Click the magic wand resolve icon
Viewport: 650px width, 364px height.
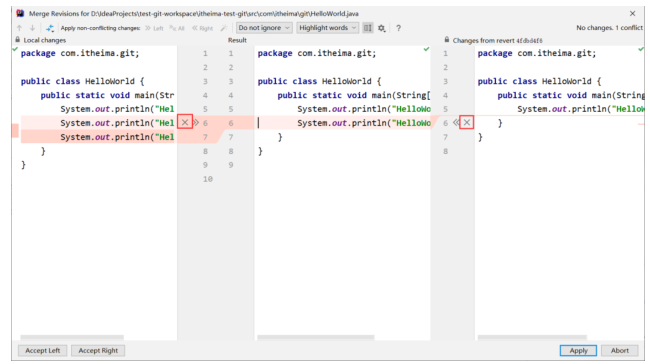[224, 28]
